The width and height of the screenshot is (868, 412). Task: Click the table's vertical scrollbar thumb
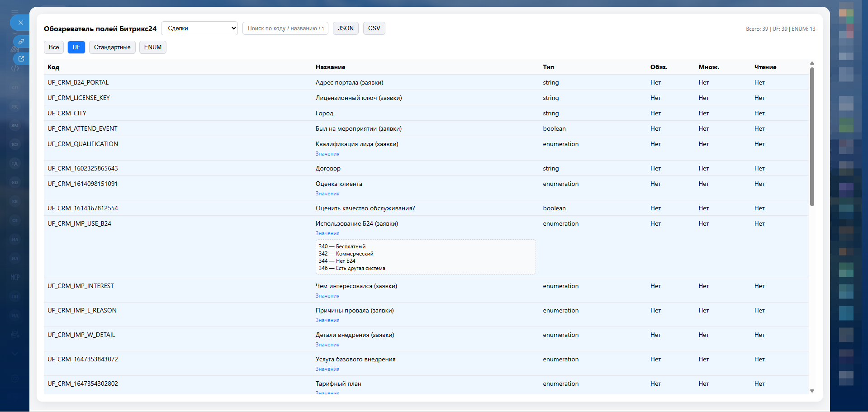click(812, 136)
